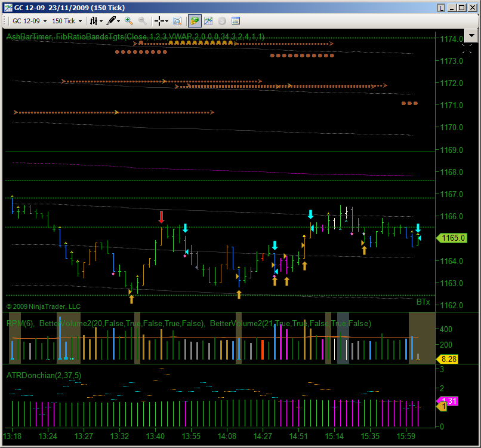Click the 14:08 time axis label

pyautogui.click(x=227, y=436)
